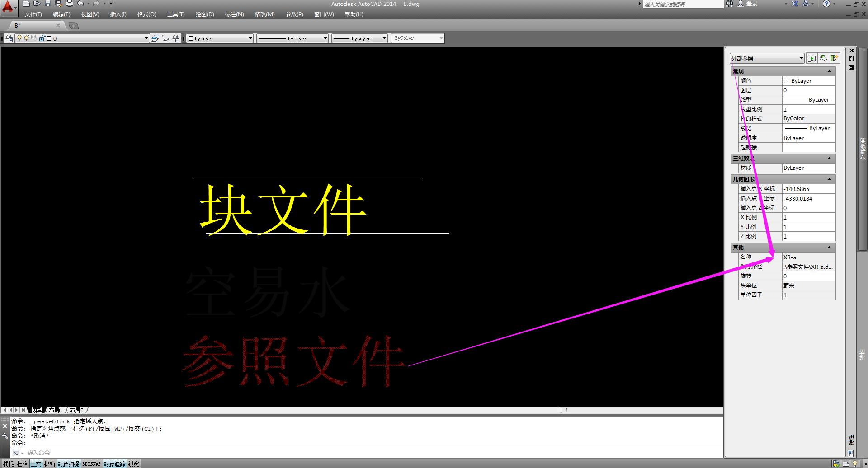The image size is (868, 468).
Task: Toggle auto-hide on the Properties palette
Action: click(852, 59)
